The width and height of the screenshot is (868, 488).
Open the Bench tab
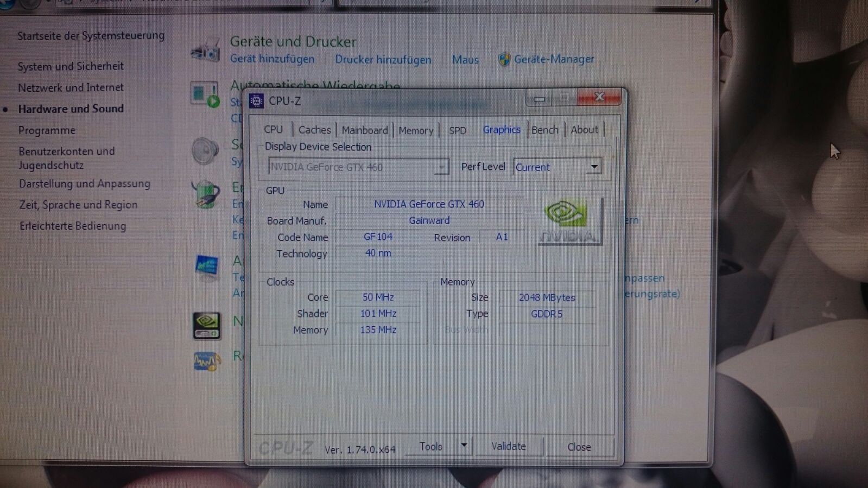545,130
